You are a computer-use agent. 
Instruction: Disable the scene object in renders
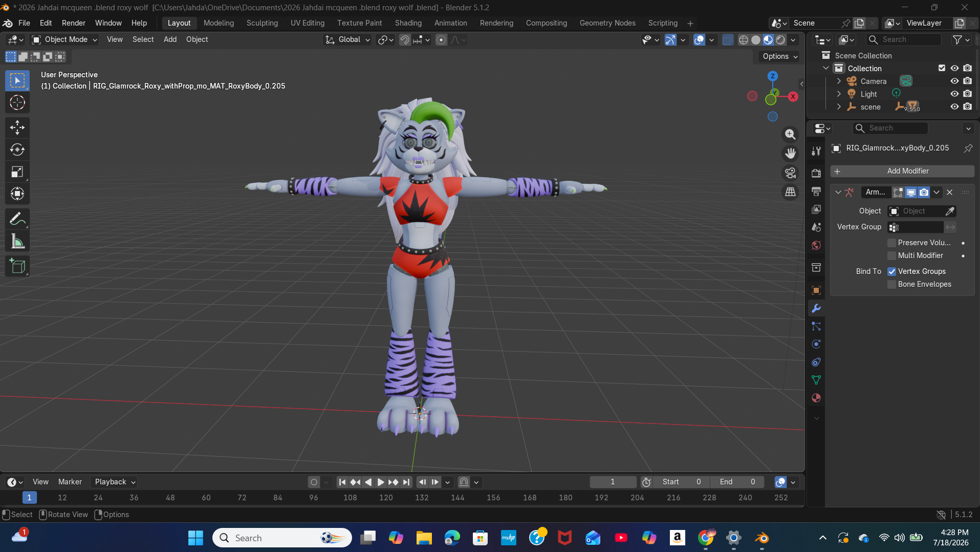point(967,107)
